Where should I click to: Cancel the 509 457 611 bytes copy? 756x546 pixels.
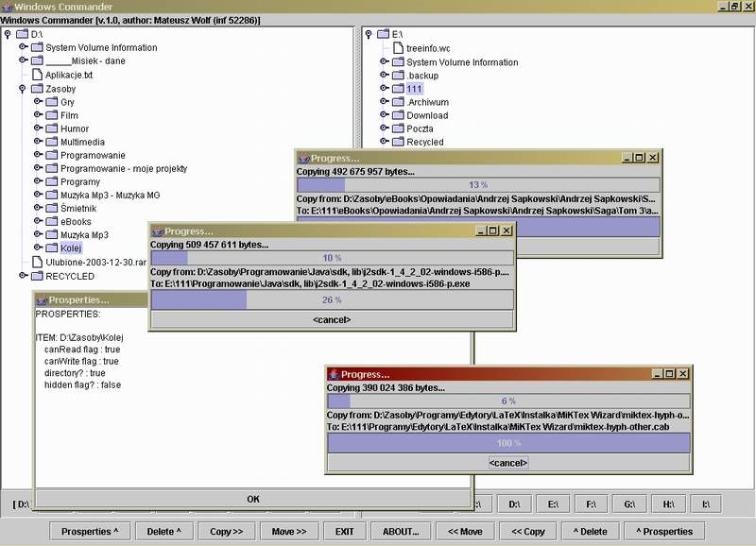click(332, 320)
